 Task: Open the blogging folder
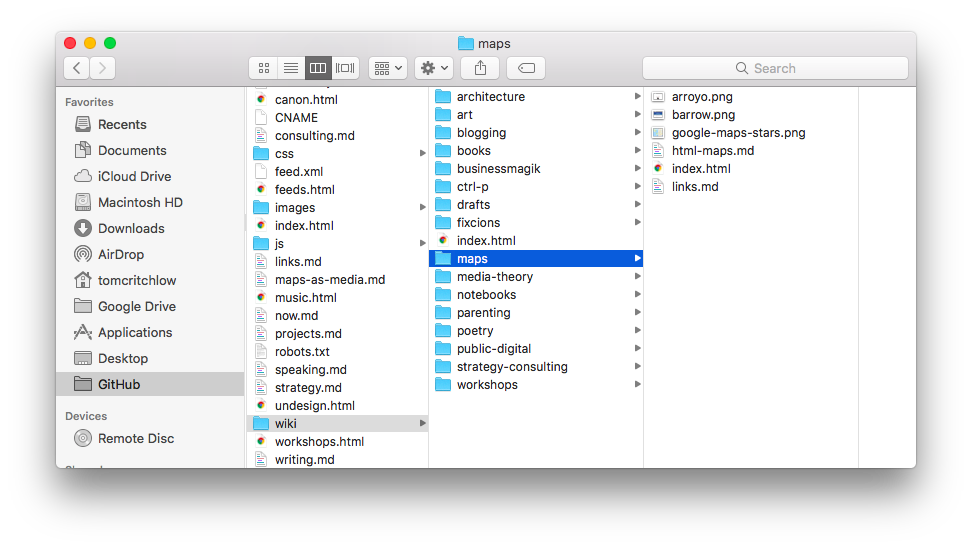point(536,133)
